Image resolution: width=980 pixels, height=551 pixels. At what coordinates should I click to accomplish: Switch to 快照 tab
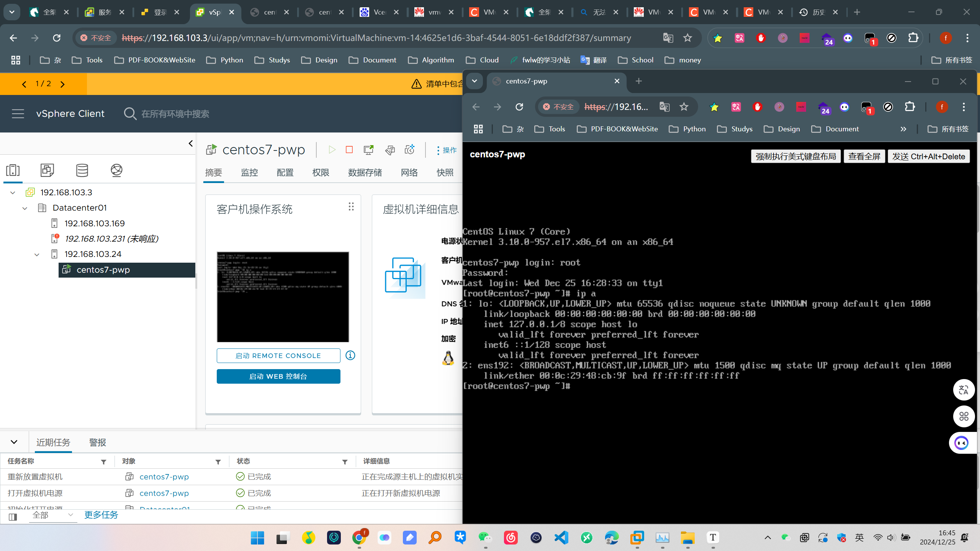pyautogui.click(x=445, y=173)
